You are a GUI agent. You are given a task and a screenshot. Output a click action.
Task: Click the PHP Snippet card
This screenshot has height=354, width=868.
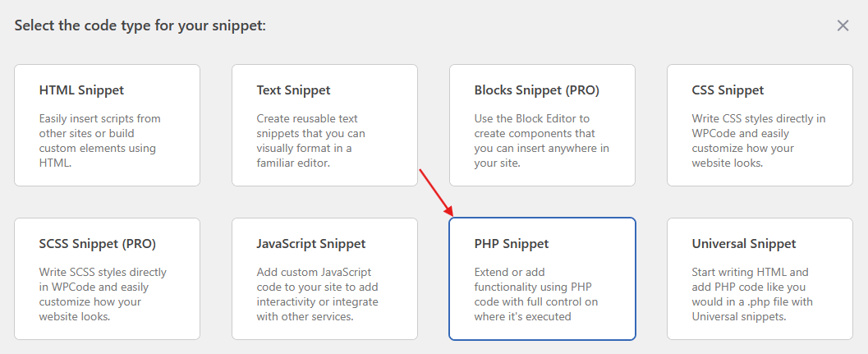click(x=542, y=278)
